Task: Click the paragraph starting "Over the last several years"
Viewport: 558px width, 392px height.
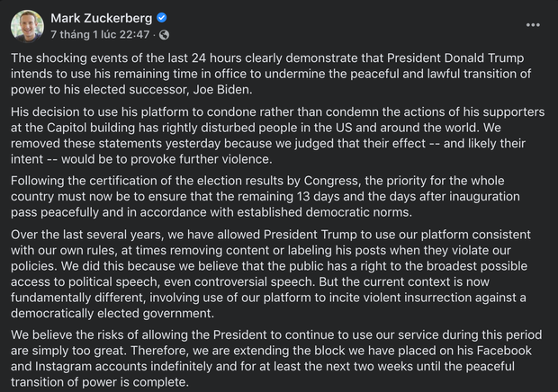Action: coord(270,272)
